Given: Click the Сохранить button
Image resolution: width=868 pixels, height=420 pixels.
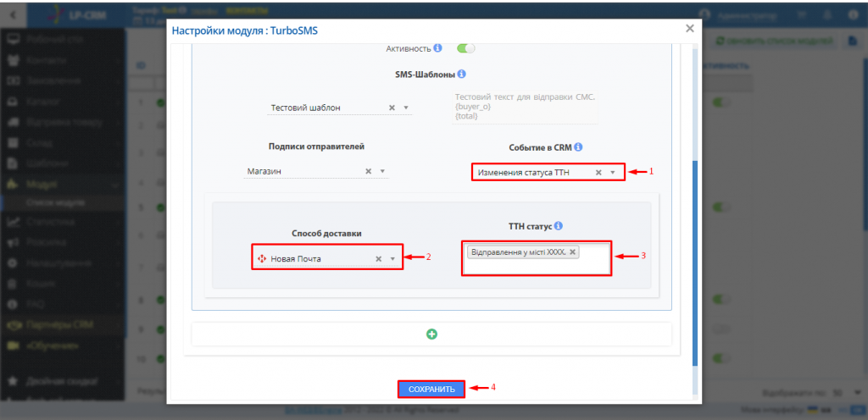Looking at the screenshot, I should [x=431, y=389].
